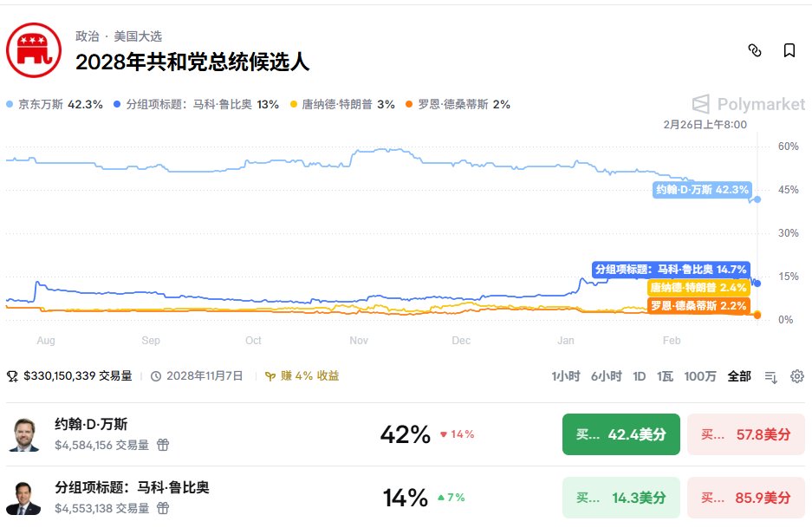
Task: Select the 6小时 time range
Action: point(606,376)
